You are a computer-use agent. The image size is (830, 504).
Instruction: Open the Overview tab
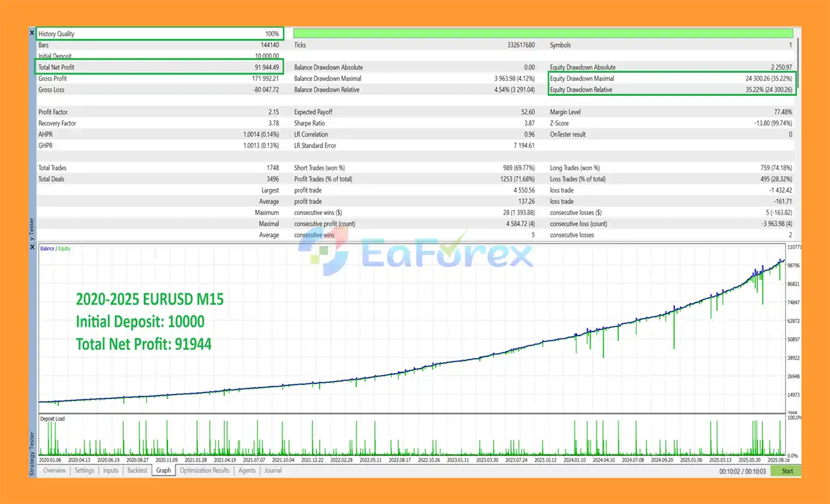54,470
